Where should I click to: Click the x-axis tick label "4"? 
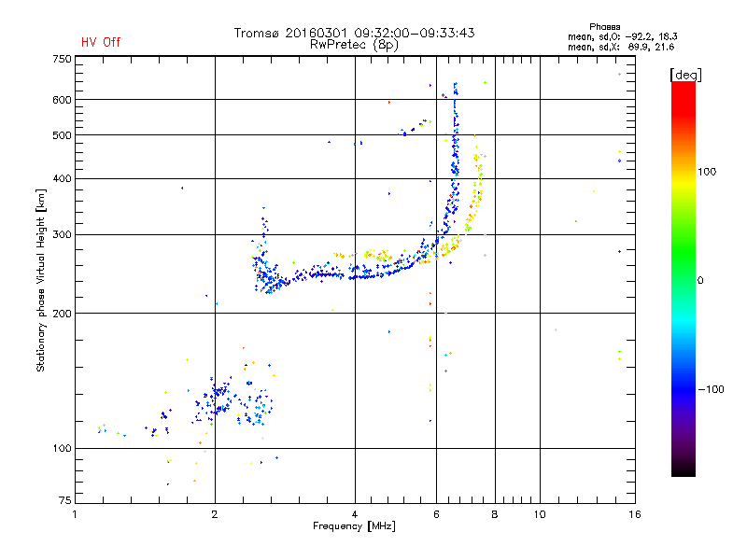(x=355, y=514)
